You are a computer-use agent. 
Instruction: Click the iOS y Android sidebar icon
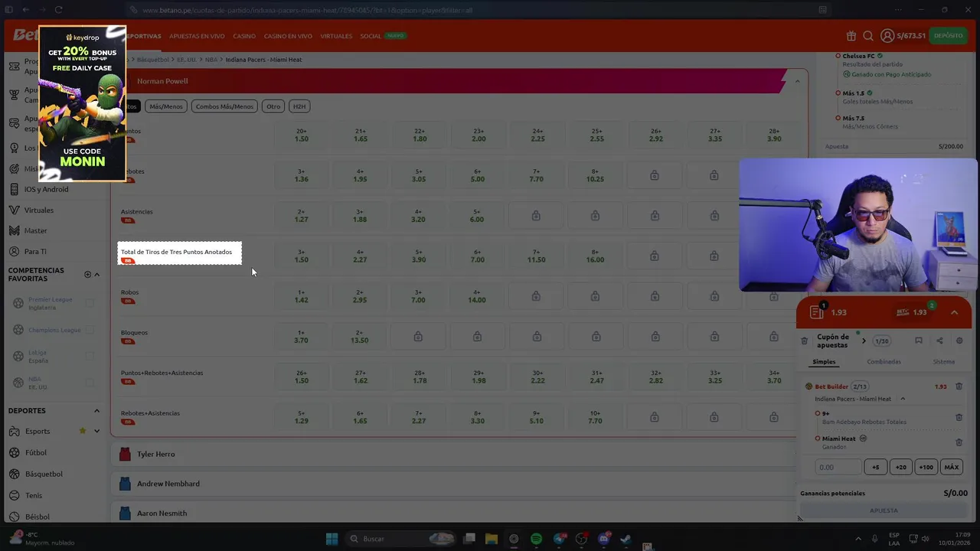coord(14,189)
